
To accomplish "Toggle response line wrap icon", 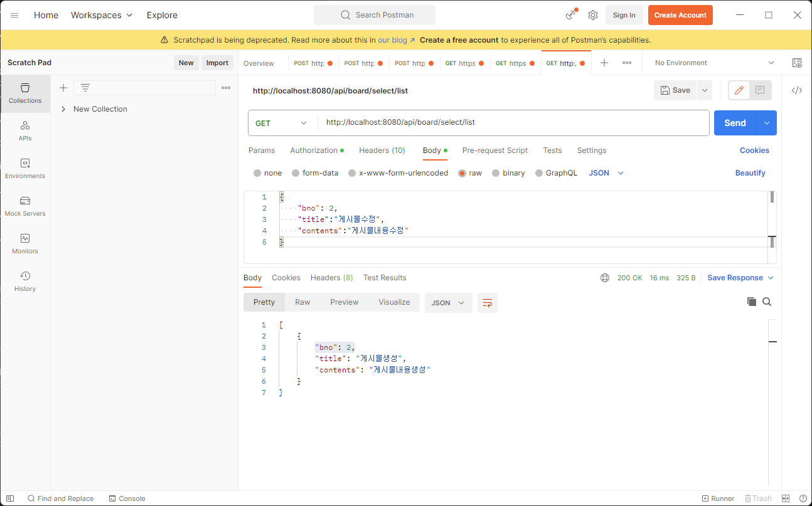I will (x=488, y=303).
